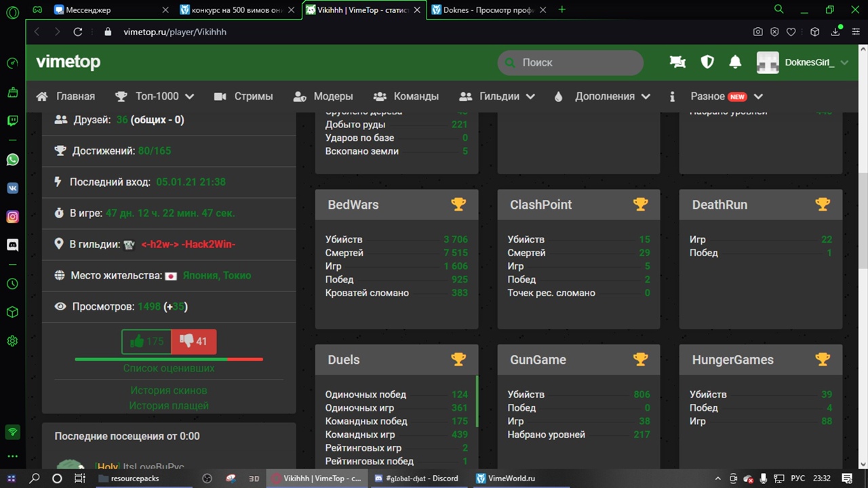868x488 pixels.
Task: Search open tabs magnifier icon
Action: pos(779,9)
